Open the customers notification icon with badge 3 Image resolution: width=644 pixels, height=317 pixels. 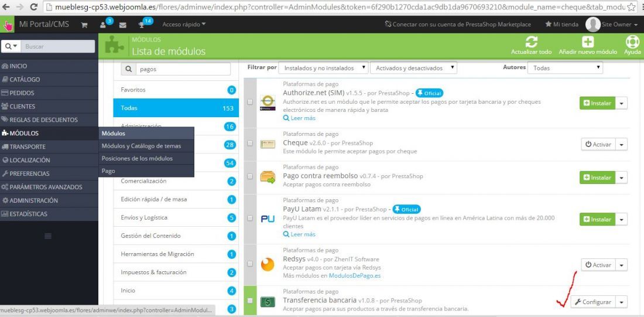[x=103, y=25]
